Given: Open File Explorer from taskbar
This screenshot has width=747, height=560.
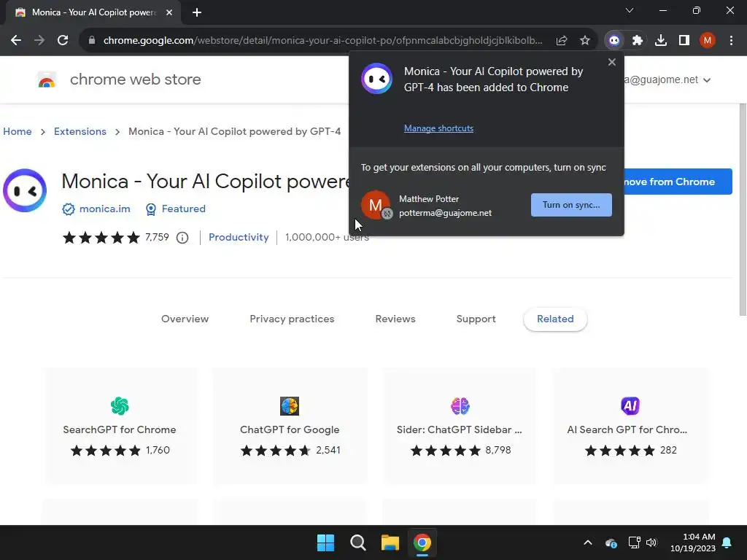Looking at the screenshot, I should coord(390,542).
